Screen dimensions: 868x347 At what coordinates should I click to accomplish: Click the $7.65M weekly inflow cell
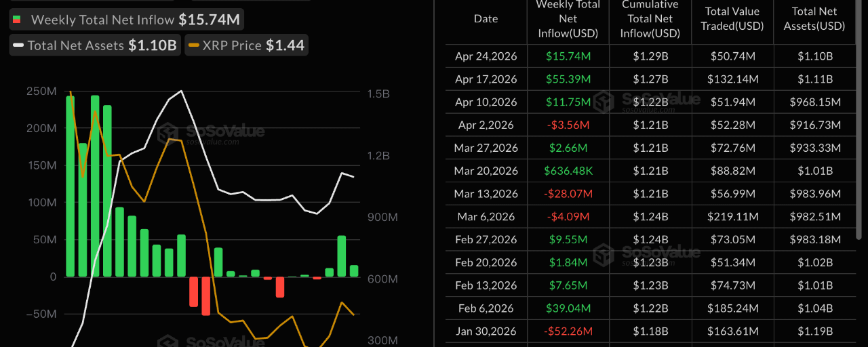(568, 285)
